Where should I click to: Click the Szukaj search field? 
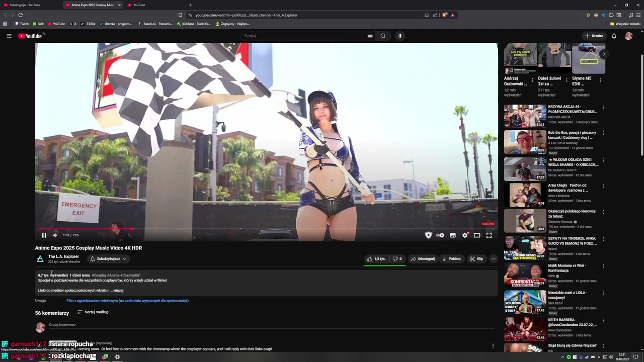(x=303, y=36)
